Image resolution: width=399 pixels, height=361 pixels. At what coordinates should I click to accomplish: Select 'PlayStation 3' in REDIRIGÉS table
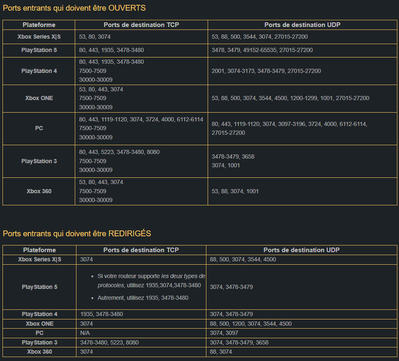[39, 343]
